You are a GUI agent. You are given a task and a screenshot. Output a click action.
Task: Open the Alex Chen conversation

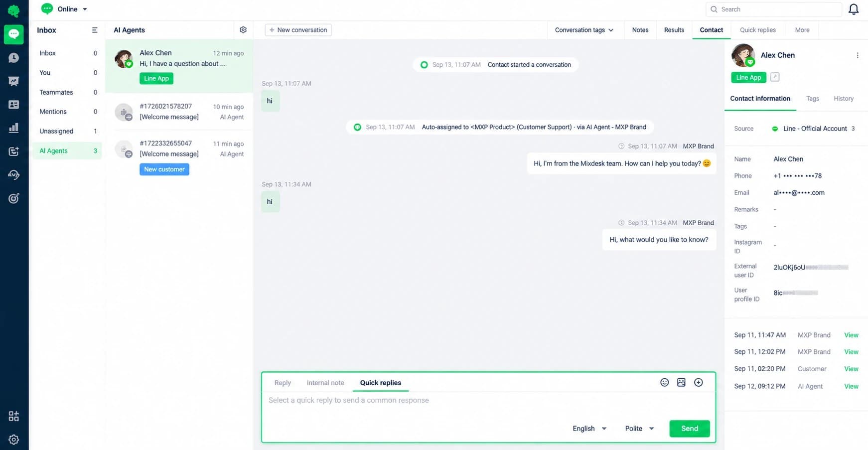click(179, 66)
